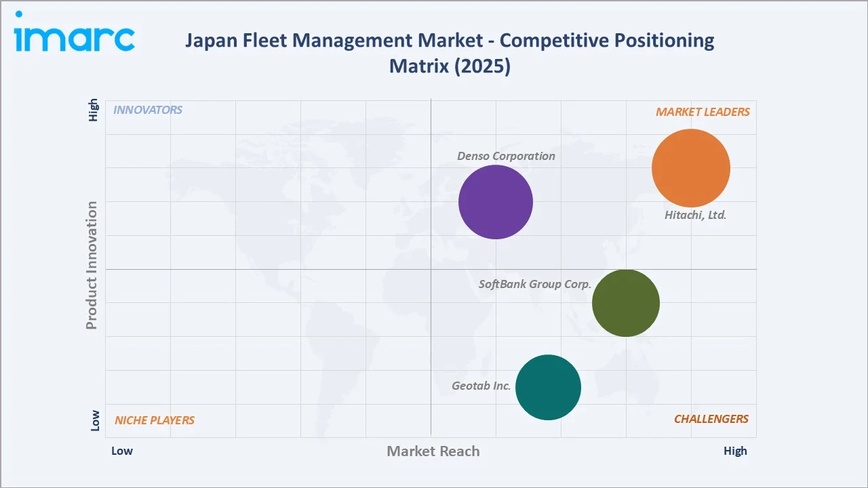Viewport: 868px width, 488px height.
Task: Click the 'NICHE PLAYERS' quadrant label
Action: [155, 420]
